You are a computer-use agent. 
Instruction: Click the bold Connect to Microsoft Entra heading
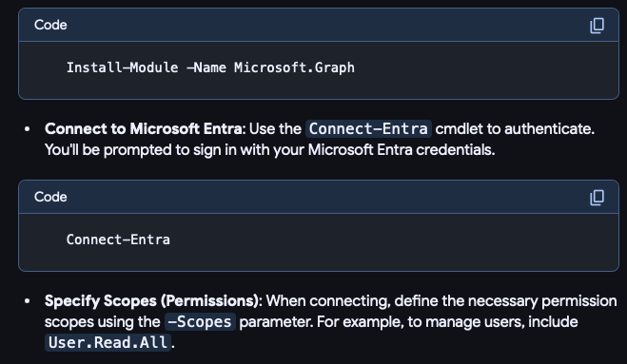coord(143,128)
